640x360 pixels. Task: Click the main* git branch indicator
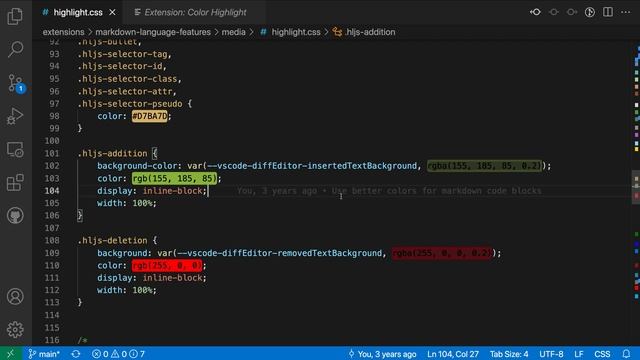pyautogui.click(x=44, y=353)
